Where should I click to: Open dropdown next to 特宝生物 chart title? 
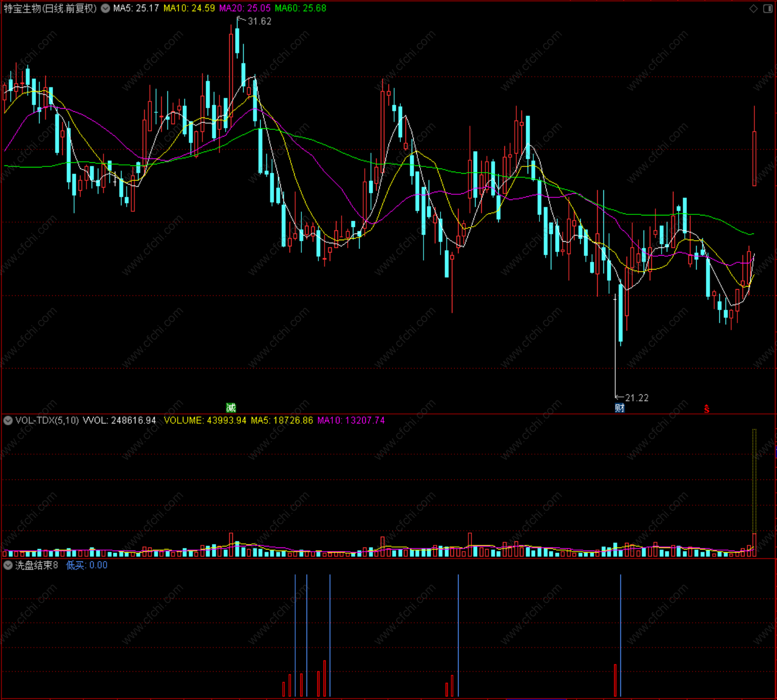(x=106, y=8)
